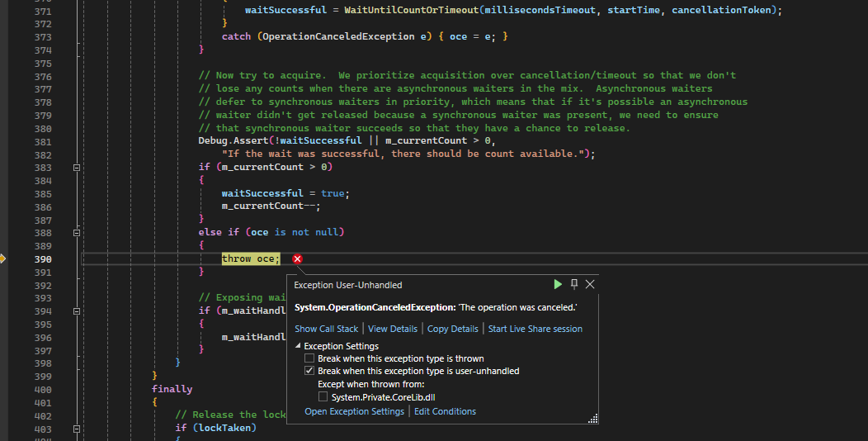Collapse the code block at line 383
This screenshot has width=868, height=441.
point(77,168)
